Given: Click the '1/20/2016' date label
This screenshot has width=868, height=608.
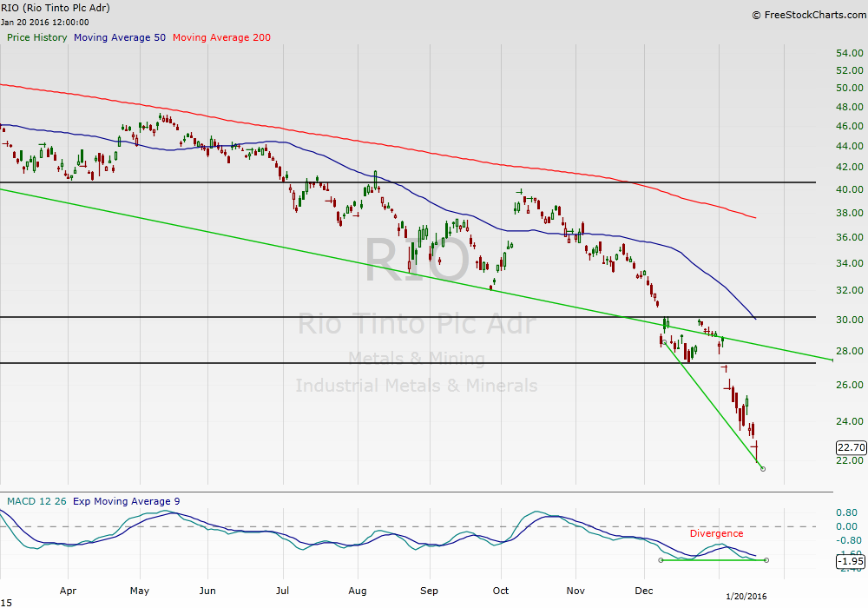Looking at the screenshot, I should click(746, 596).
